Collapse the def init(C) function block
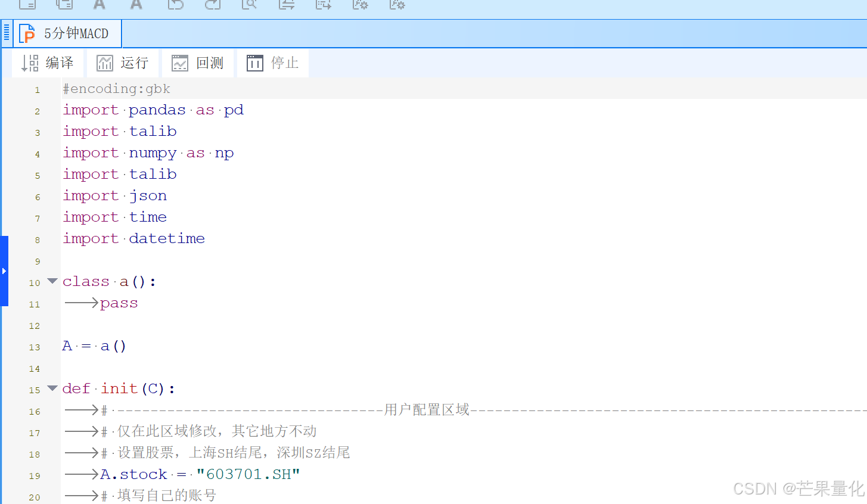867x504 pixels. (52, 387)
